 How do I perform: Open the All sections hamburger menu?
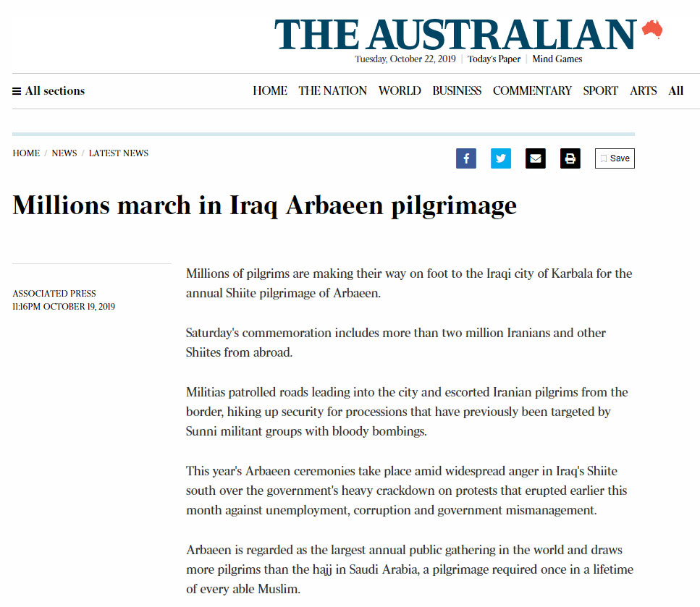pyautogui.click(x=49, y=91)
